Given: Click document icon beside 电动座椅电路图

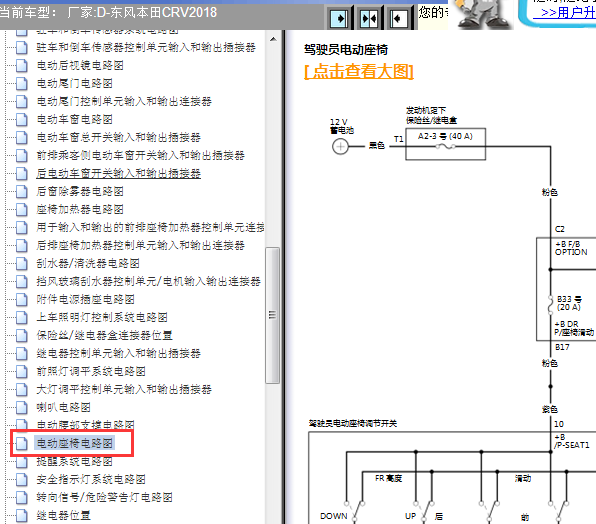Looking at the screenshot, I should tap(22, 443).
